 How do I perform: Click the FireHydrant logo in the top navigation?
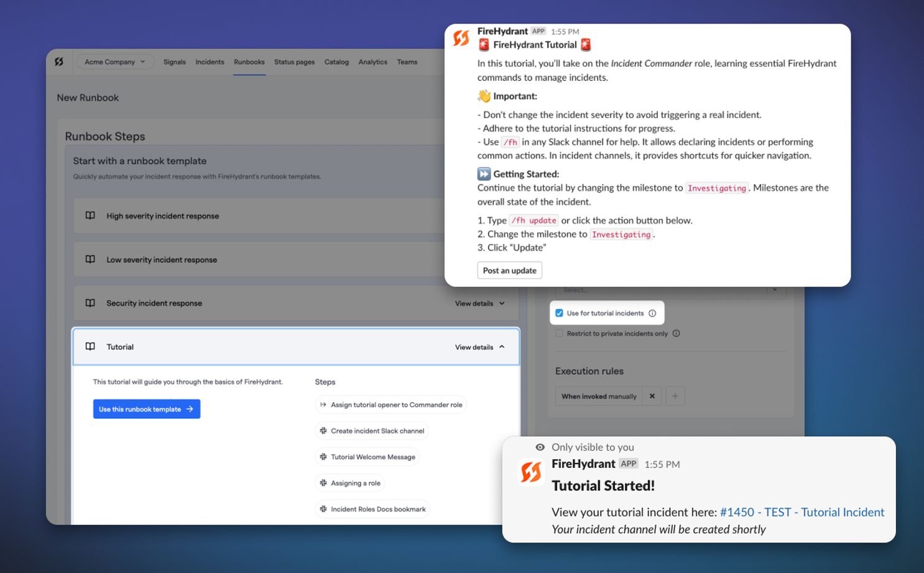[59, 62]
